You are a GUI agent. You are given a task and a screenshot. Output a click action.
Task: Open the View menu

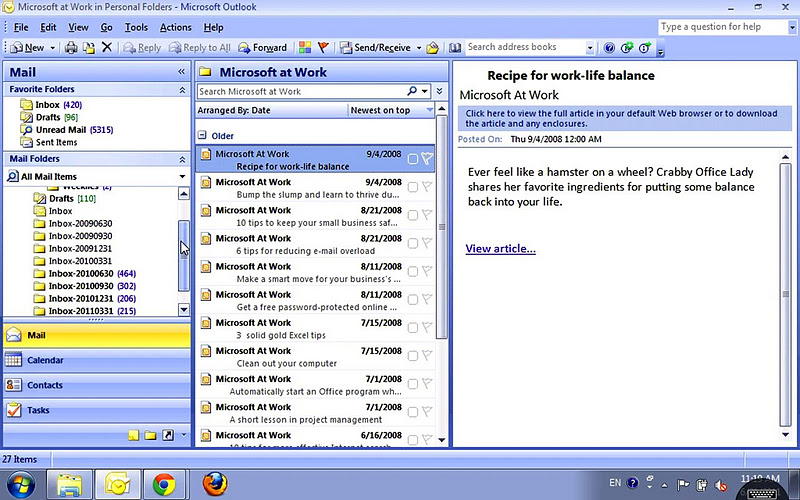point(78,28)
